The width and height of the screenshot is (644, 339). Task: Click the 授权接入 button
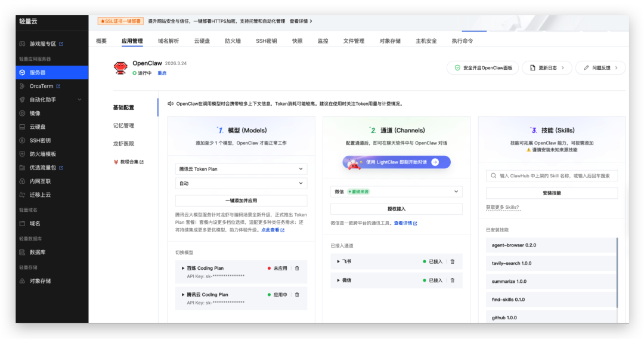pyautogui.click(x=397, y=209)
